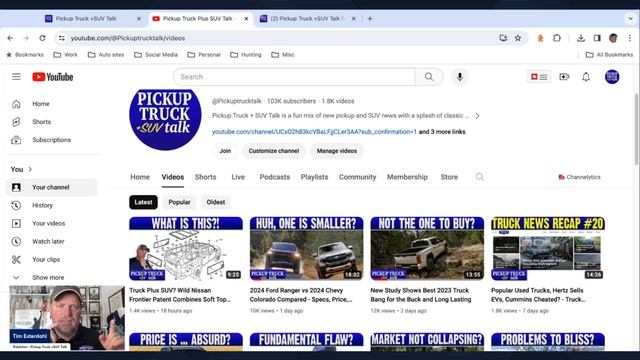Open the notifications bell
This screenshot has height=360, width=640.
pos(586,77)
